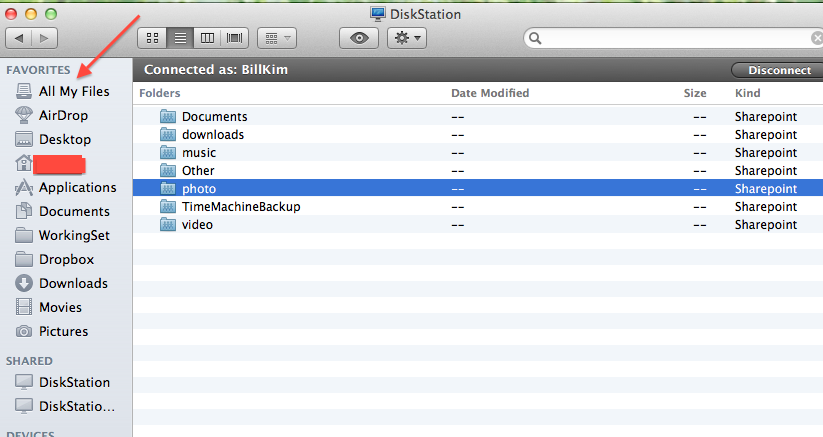The image size is (823, 437).
Task: Click the Pictures camera icon
Action: click(24, 331)
